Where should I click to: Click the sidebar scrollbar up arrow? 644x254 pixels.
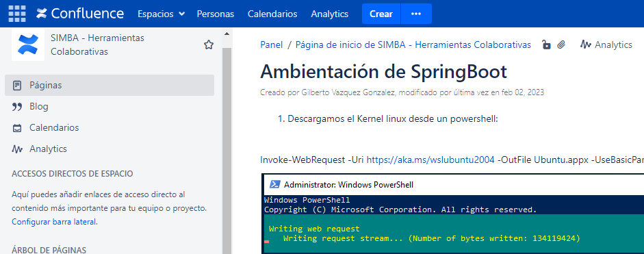(x=227, y=34)
